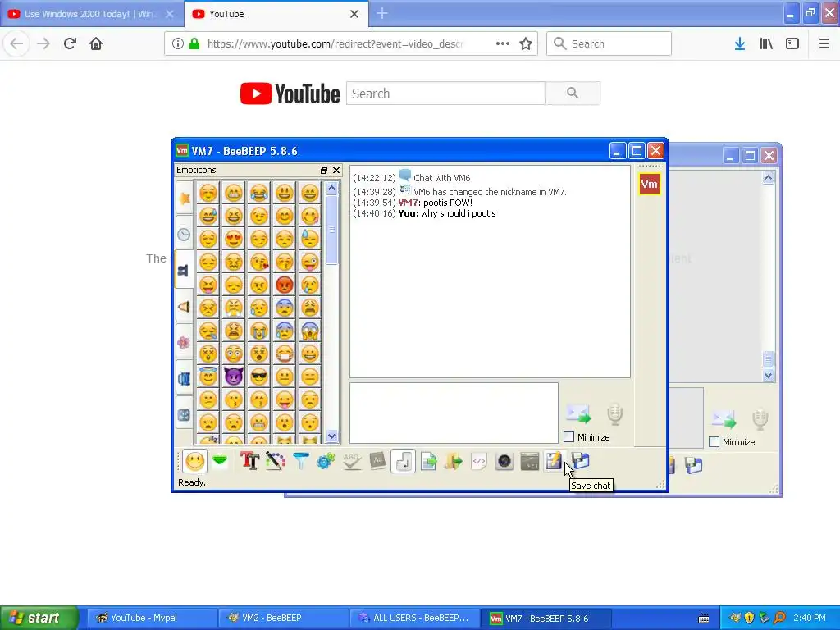Insert the halo angel face emoji
The image size is (840, 630).
(208, 376)
